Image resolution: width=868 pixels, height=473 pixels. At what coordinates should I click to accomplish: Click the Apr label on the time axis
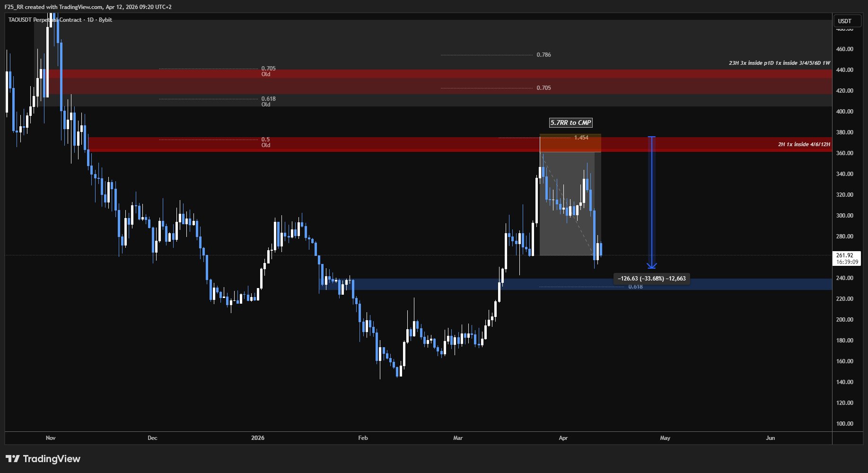563,438
